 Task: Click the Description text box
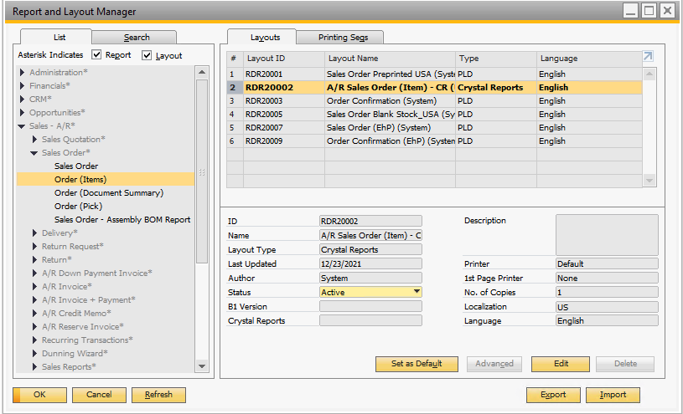point(607,235)
